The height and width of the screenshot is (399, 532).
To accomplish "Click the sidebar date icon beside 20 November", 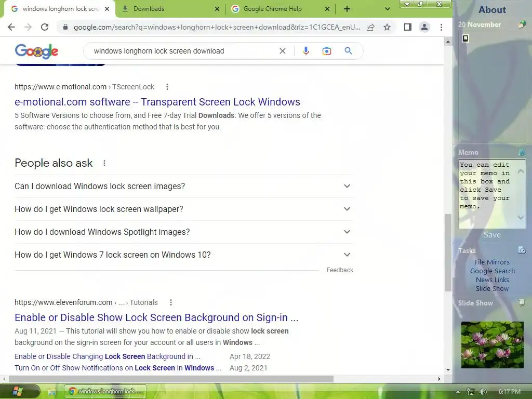I will point(522,24).
